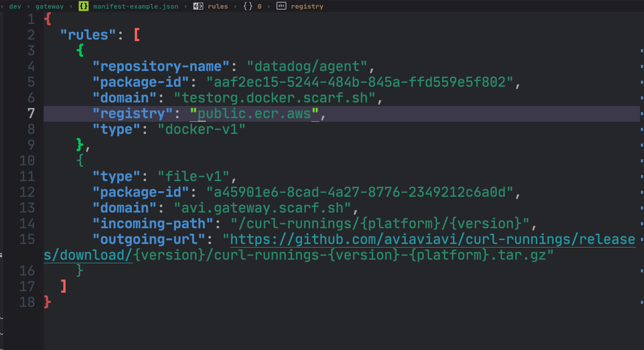Click the red opening bracket on line 2
Screen dimensions: 644x350
(136, 35)
